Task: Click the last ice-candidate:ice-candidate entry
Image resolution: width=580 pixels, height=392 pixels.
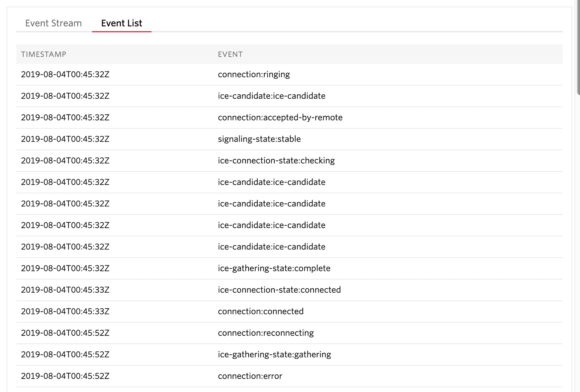Action: (271, 247)
